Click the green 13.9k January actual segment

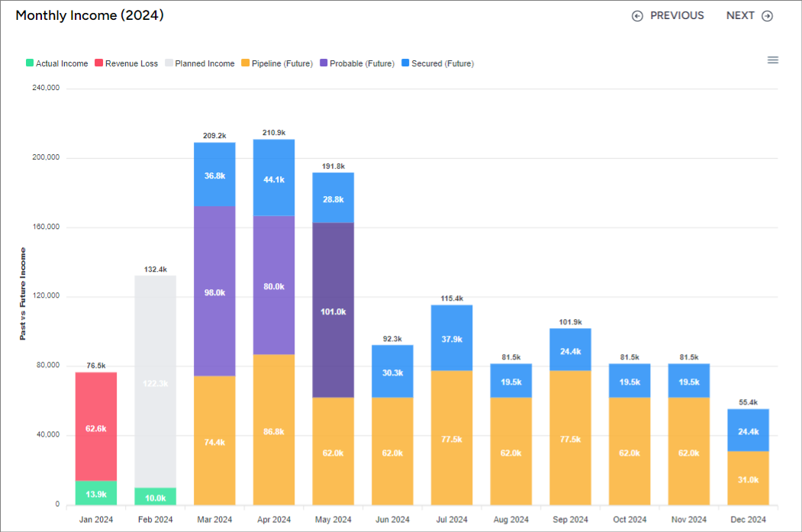coord(96,493)
